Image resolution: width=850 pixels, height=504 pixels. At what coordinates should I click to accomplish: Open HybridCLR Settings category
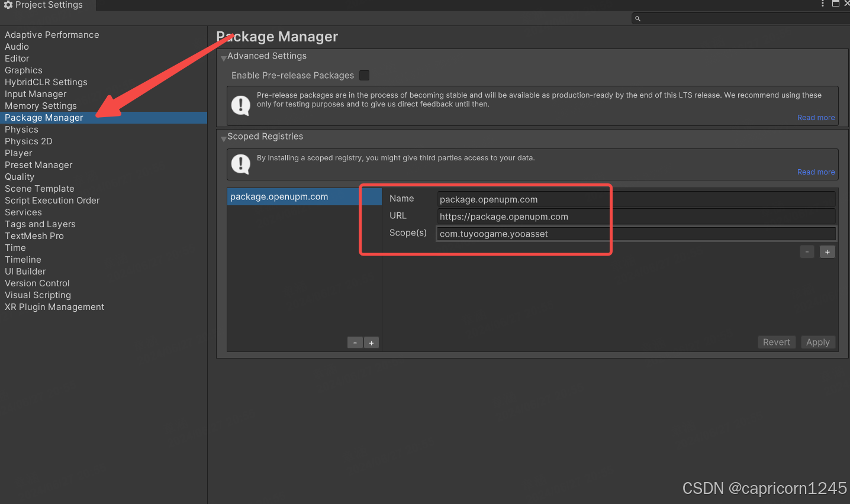46,82
